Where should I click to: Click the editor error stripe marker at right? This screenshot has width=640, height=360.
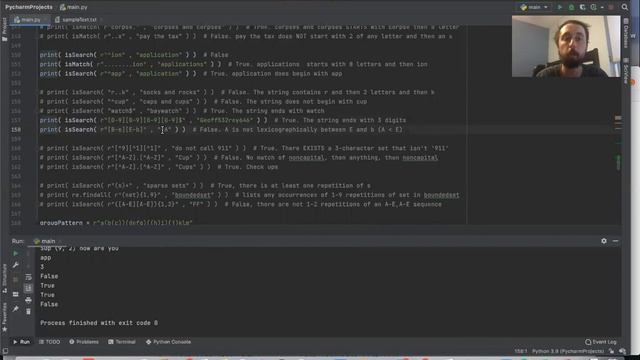point(618,118)
